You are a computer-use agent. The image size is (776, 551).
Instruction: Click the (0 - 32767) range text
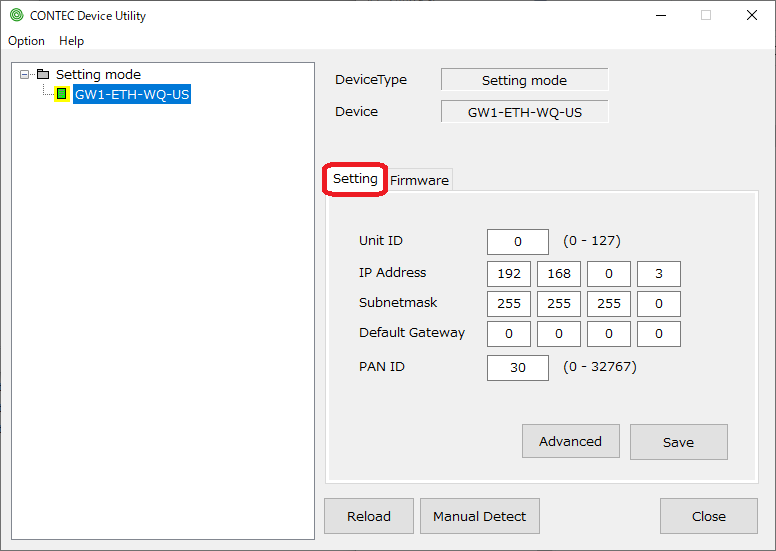[600, 366]
